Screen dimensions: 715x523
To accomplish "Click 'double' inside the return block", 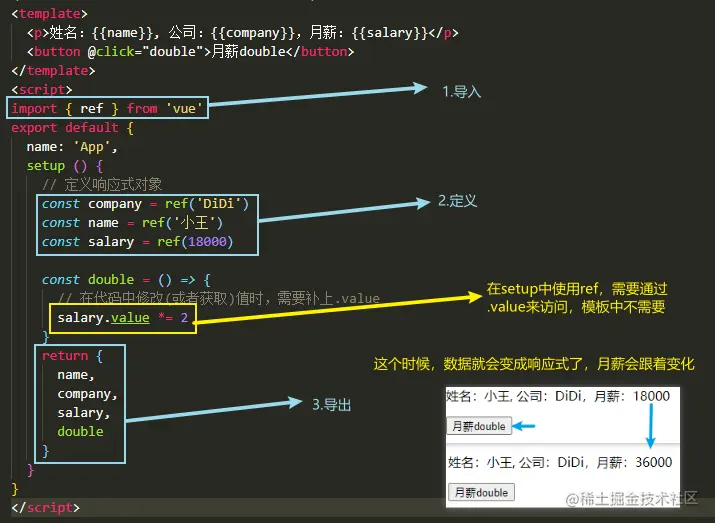I will click(80, 431).
